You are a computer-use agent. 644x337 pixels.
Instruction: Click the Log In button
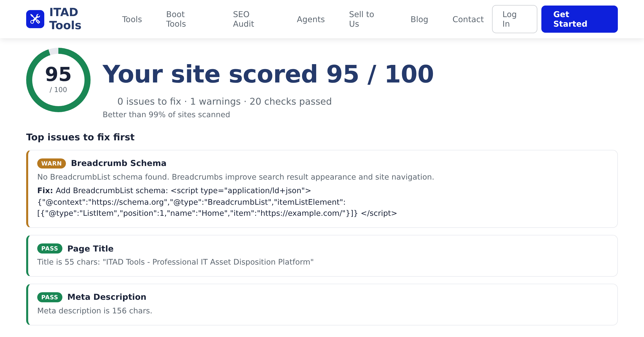pyautogui.click(x=514, y=19)
